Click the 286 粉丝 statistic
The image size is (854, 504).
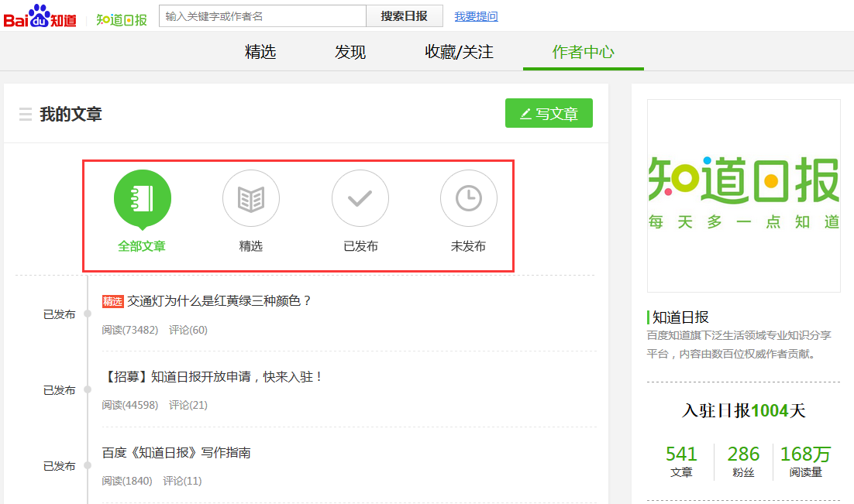click(x=743, y=461)
